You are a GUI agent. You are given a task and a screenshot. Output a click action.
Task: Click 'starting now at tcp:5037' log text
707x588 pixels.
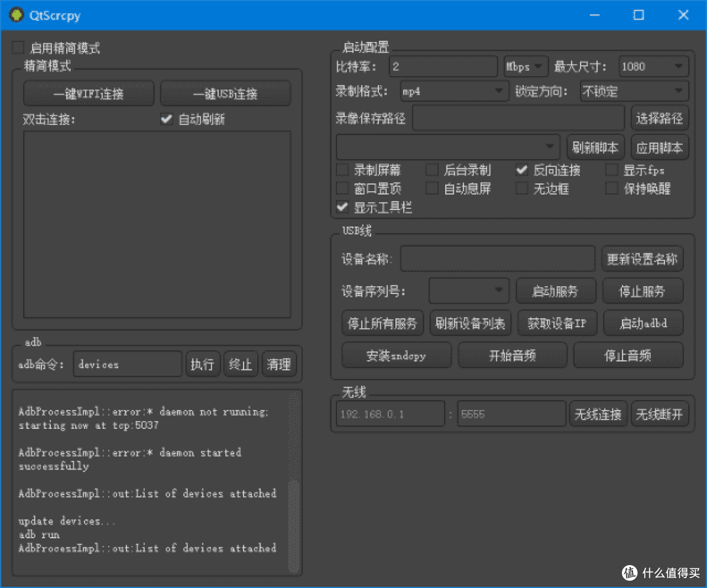[x=88, y=425]
